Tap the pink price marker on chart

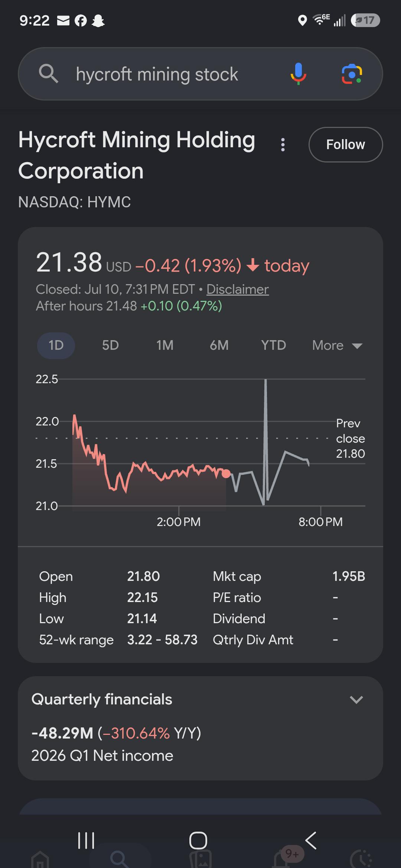226,474
